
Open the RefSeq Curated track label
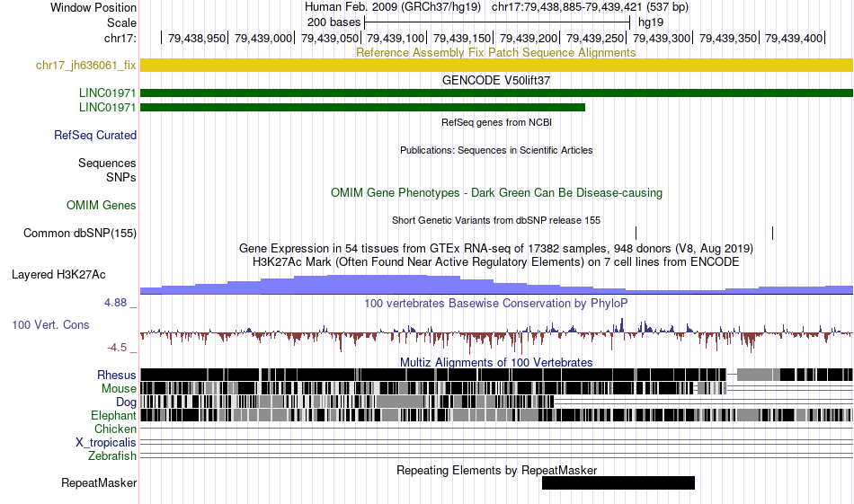pyautogui.click(x=95, y=135)
